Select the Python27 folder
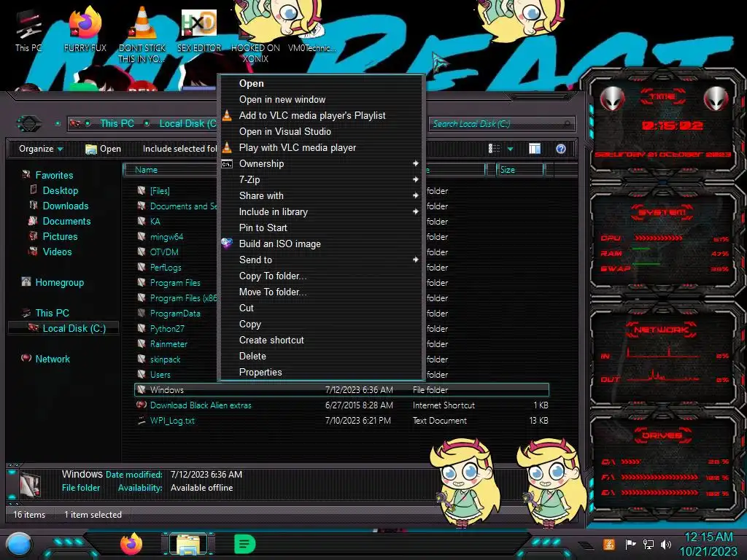The height and width of the screenshot is (560, 747). point(167,329)
